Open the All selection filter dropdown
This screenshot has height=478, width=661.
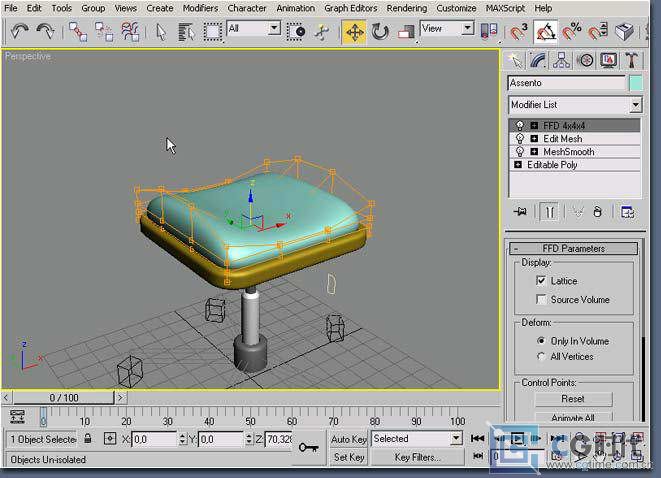(274, 28)
